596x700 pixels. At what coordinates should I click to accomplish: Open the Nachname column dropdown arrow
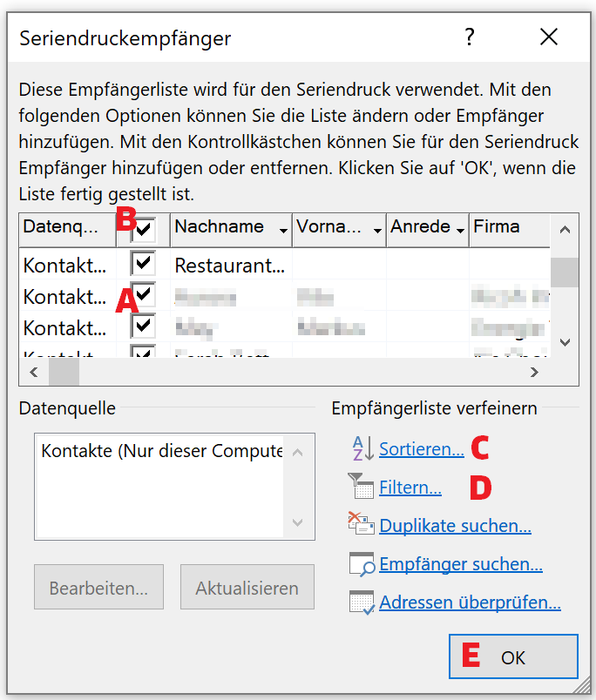click(283, 231)
